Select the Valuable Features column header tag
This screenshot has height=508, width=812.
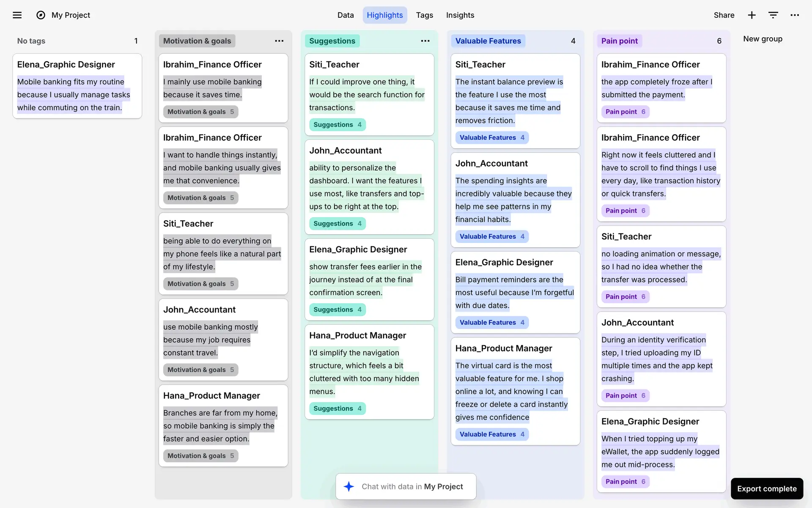click(488, 41)
